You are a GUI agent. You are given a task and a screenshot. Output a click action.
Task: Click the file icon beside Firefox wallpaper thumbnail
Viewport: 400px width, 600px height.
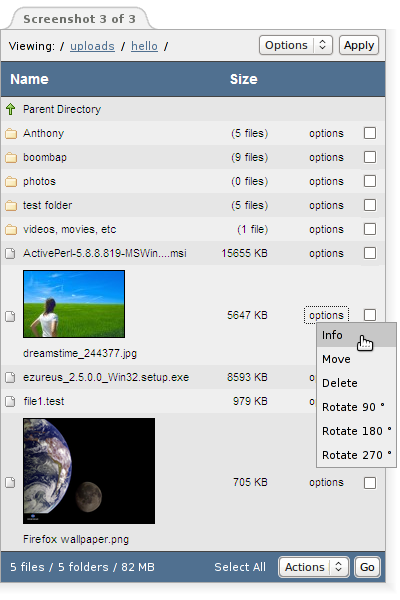pos(10,483)
